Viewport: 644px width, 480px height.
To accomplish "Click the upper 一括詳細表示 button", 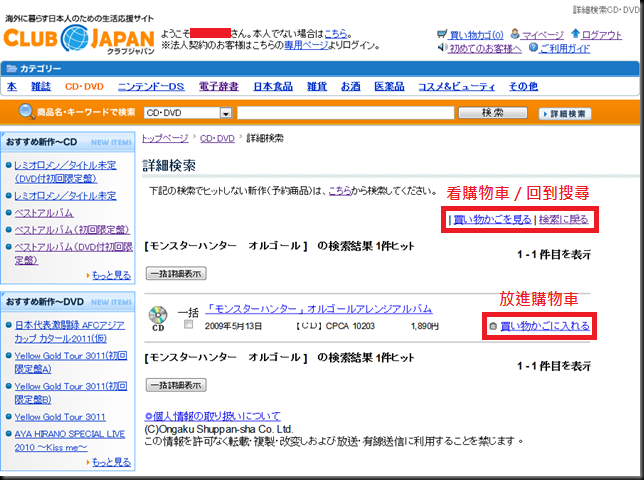I will [x=176, y=273].
